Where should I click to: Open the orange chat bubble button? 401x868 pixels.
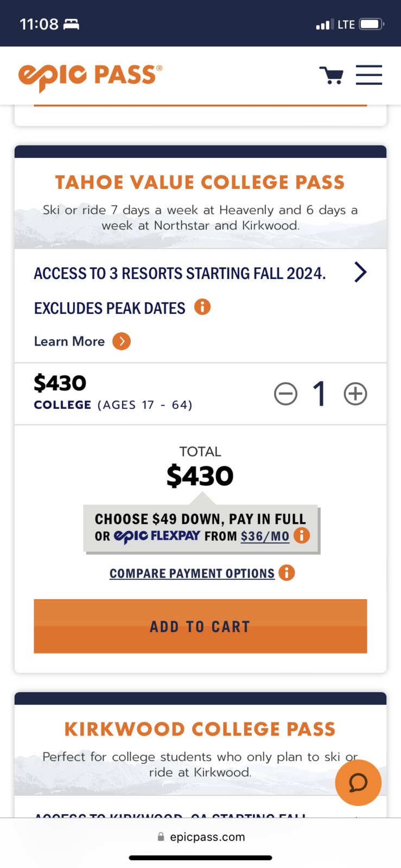point(358,783)
